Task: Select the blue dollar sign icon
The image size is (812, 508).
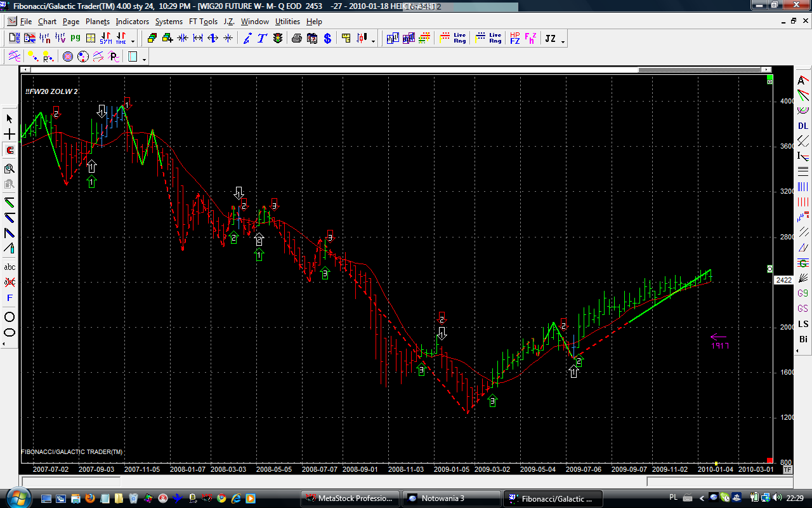Action: point(327,39)
